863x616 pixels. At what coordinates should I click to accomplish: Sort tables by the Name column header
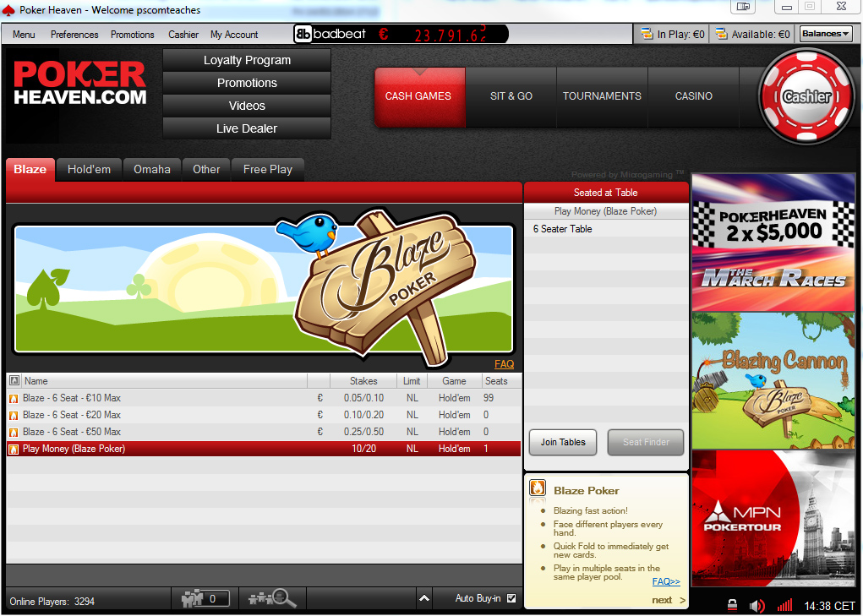pyautogui.click(x=165, y=380)
